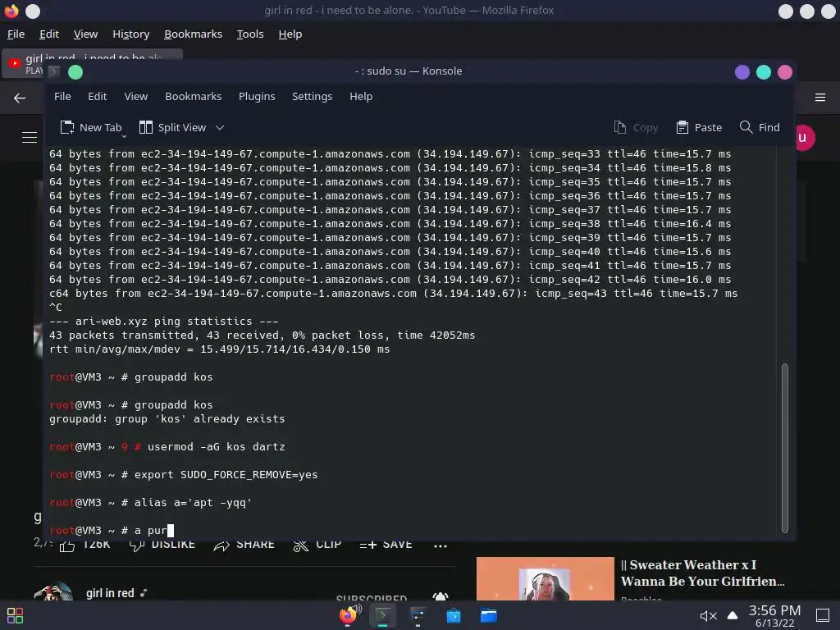Open application launcher in taskbar
This screenshot has height=630, width=840.
click(15, 615)
